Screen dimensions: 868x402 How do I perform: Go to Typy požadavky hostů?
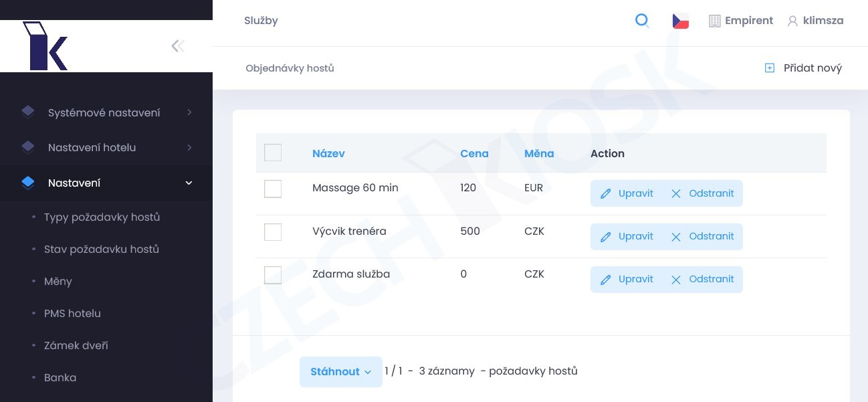pos(102,217)
